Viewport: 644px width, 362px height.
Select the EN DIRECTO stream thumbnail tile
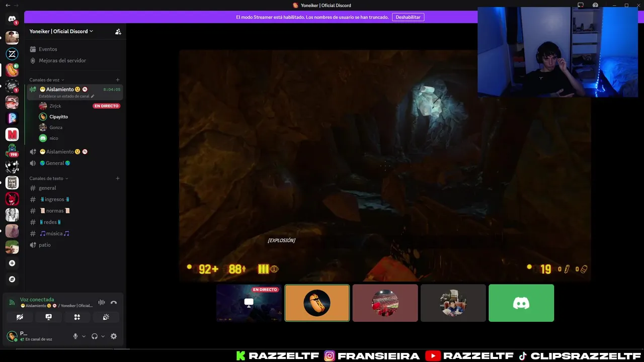(249, 303)
